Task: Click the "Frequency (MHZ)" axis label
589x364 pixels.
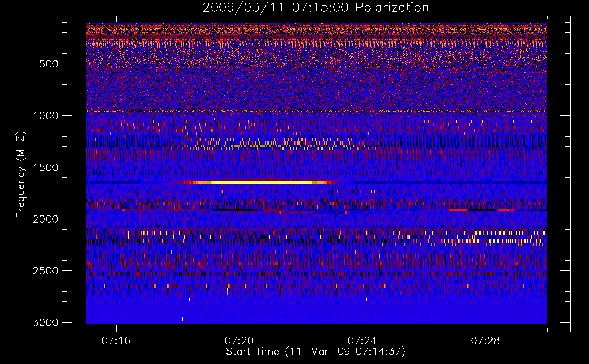Action: point(21,175)
